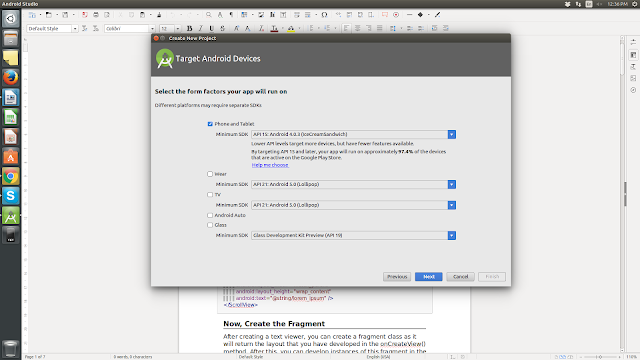Open the Writer sidebar Gallery icon
This screenshot has width=640, height=360.
pos(633,78)
